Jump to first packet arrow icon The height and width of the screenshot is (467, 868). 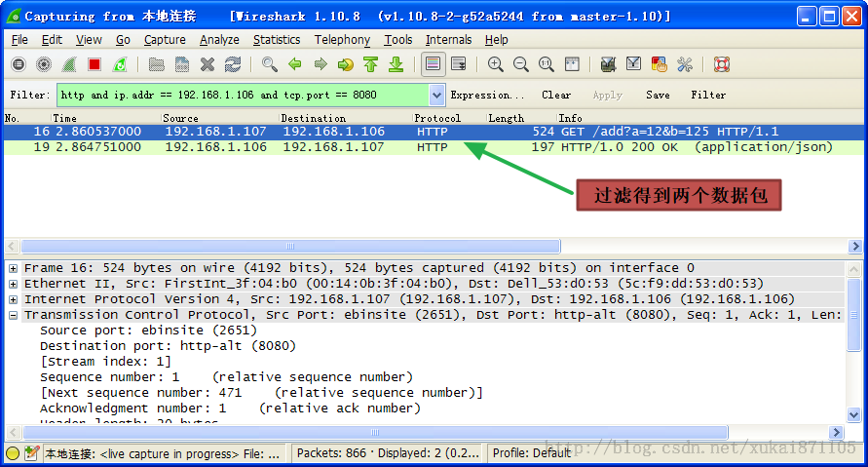(x=370, y=64)
